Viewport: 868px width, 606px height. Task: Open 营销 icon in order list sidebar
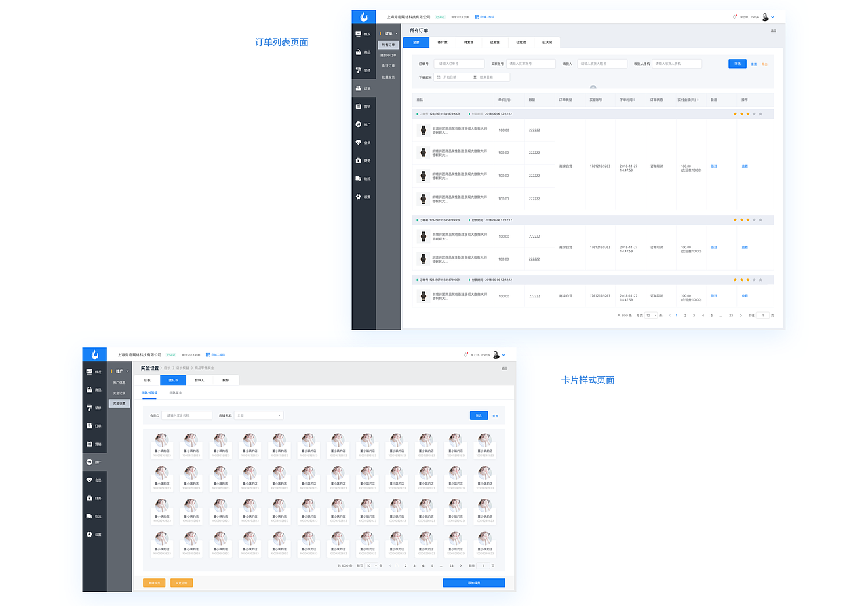tap(358, 107)
